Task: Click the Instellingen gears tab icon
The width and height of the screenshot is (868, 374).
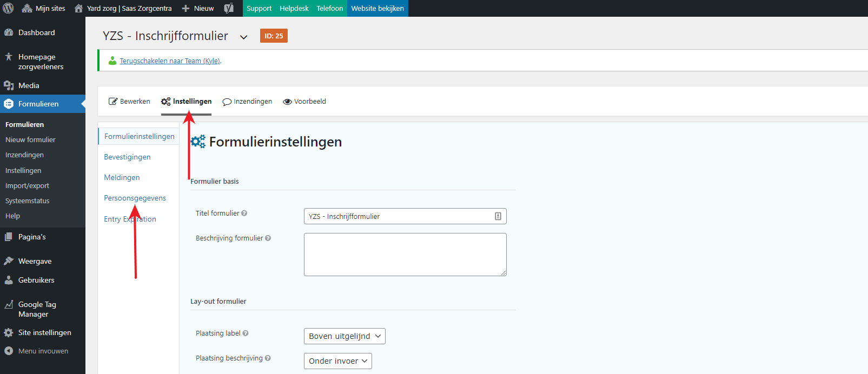Action: tap(165, 102)
